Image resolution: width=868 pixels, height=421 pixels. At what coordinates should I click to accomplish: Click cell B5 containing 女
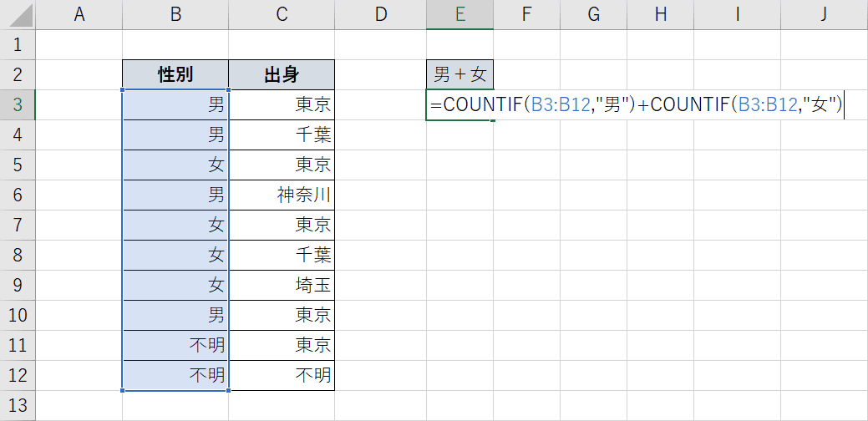tap(175, 165)
